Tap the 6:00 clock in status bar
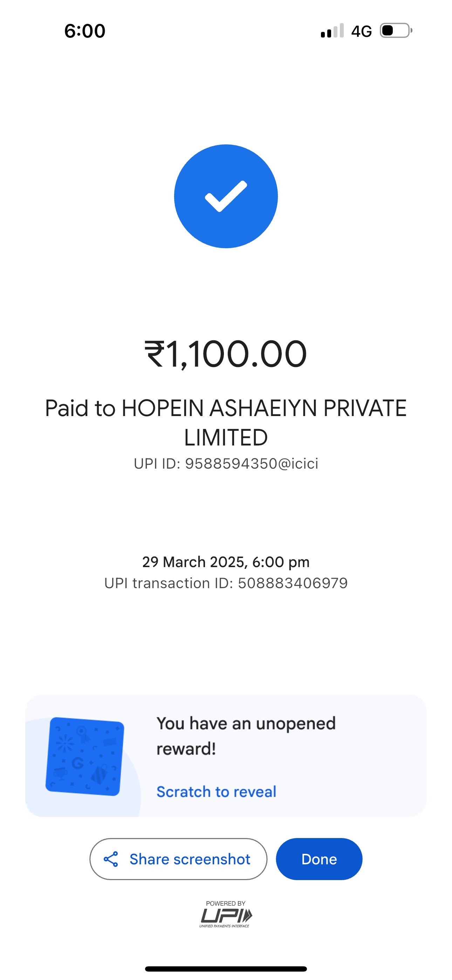The image size is (452, 980). pyautogui.click(x=84, y=31)
